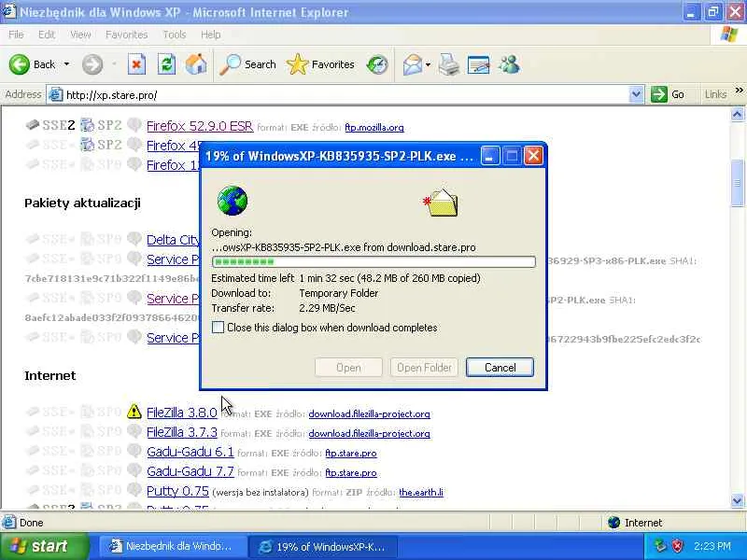747x560 pixels.
Task: Open the File menu
Action: pos(16,35)
